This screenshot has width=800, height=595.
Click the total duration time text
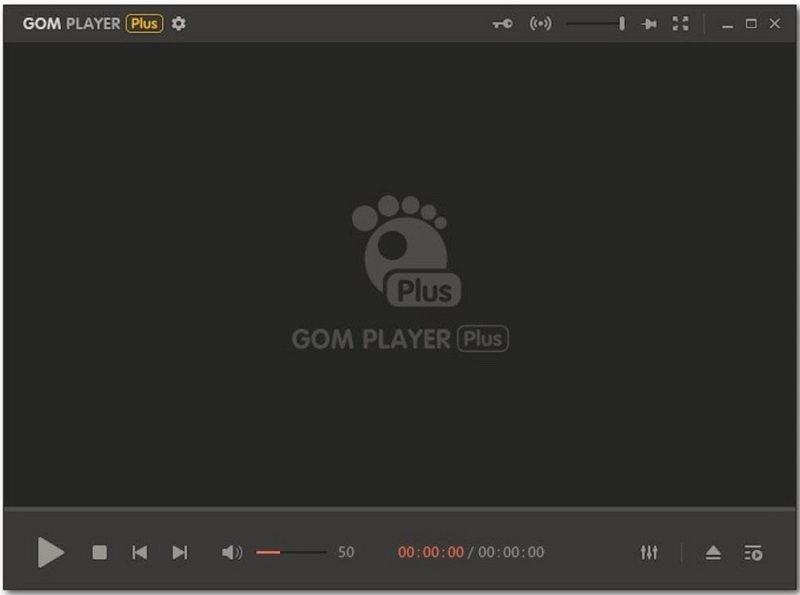point(513,551)
